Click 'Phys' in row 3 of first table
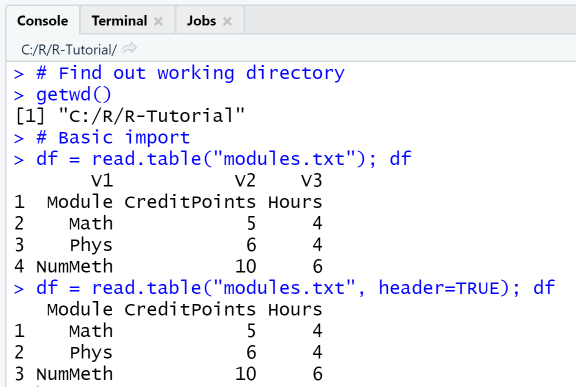The height and width of the screenshot is (387, 576). tap(91, 245)
